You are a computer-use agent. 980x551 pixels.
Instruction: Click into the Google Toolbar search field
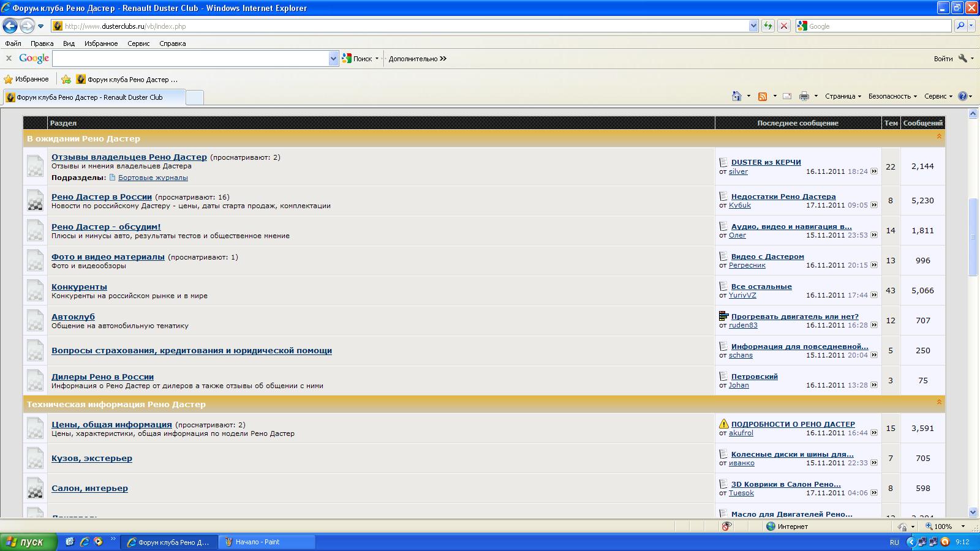click(190, 59)
